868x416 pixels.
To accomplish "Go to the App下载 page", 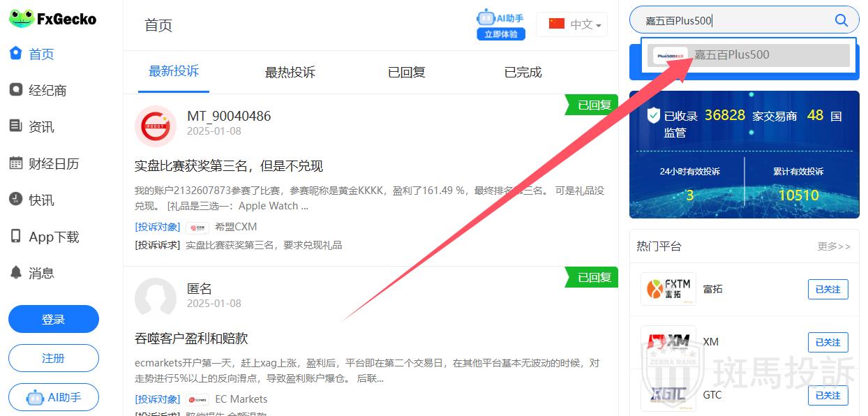I will [53, 237].
